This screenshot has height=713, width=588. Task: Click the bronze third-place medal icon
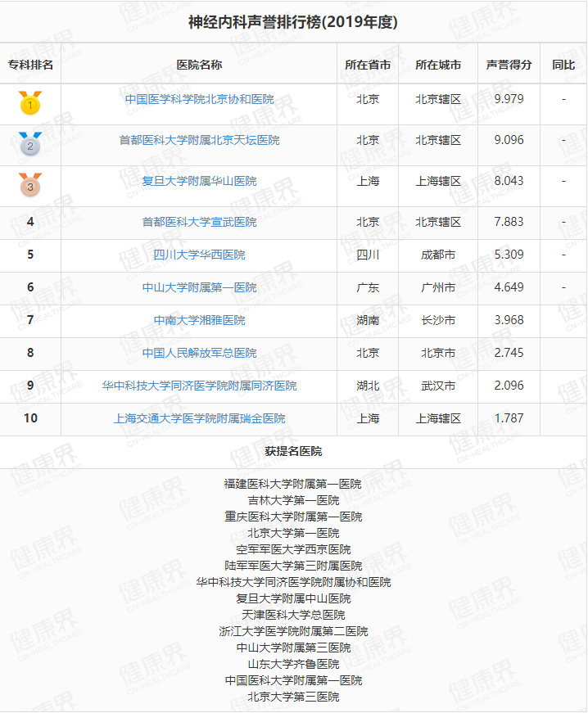click(30, 186)
